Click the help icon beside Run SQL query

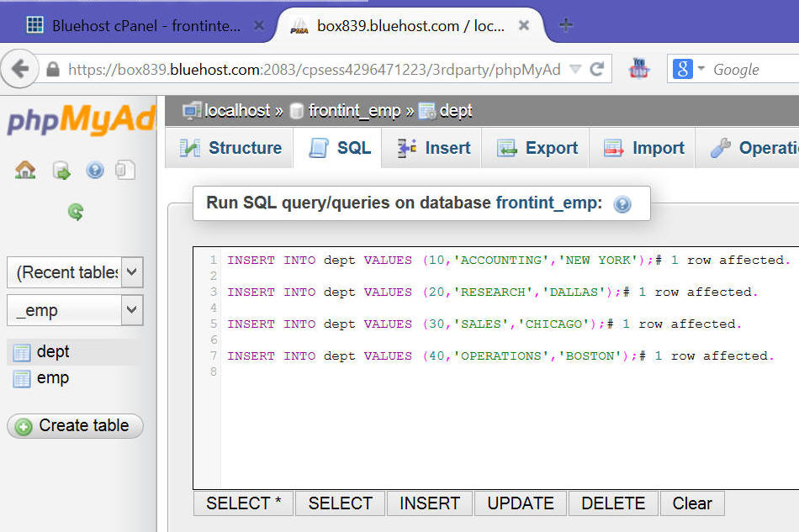click(x=622, y=204)
